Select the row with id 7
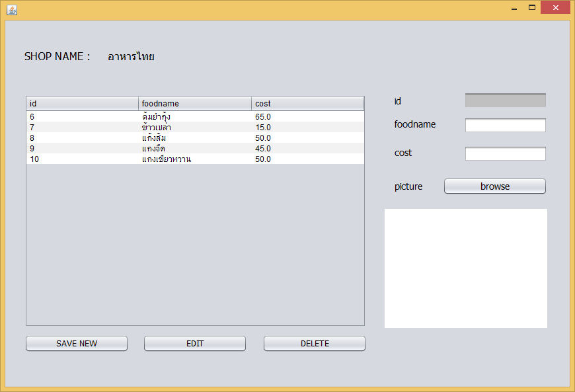This screenshot has width=575, height=392. coord(195,128)
